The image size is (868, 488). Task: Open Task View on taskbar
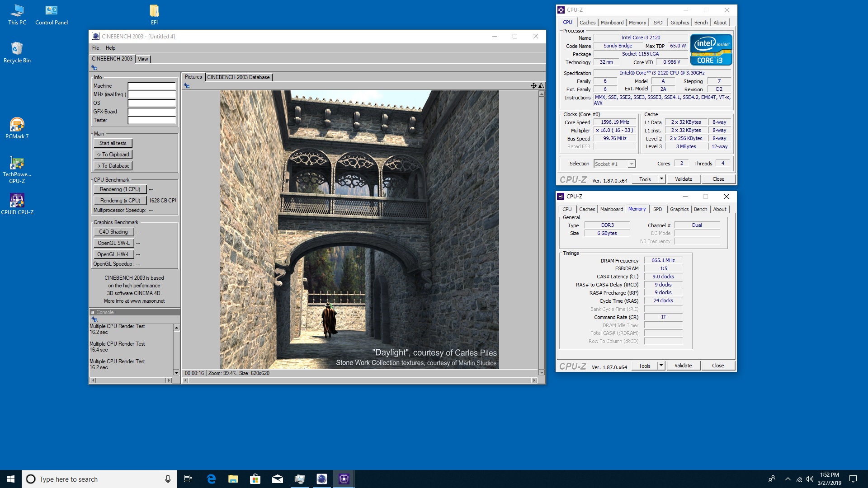188,479
